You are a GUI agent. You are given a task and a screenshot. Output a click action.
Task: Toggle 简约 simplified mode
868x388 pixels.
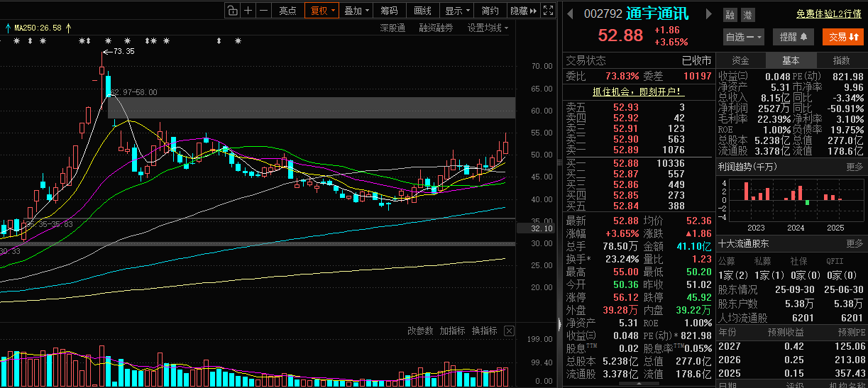[x=490, y=10]
